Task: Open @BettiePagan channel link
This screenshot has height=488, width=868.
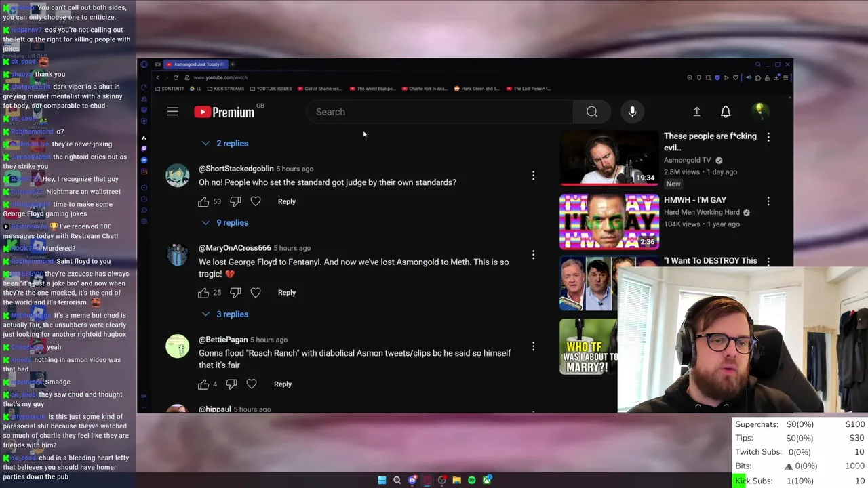Action: (x=223, y=340)
